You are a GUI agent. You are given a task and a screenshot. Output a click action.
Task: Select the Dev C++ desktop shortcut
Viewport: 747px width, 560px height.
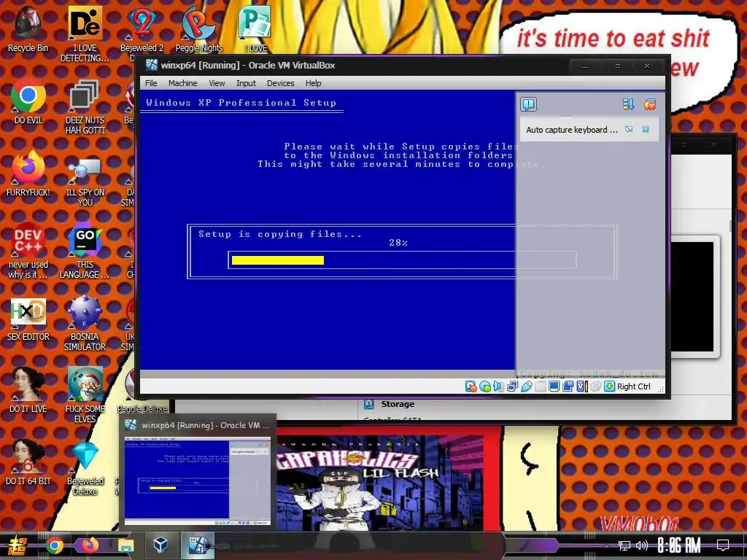click(28, 251)
